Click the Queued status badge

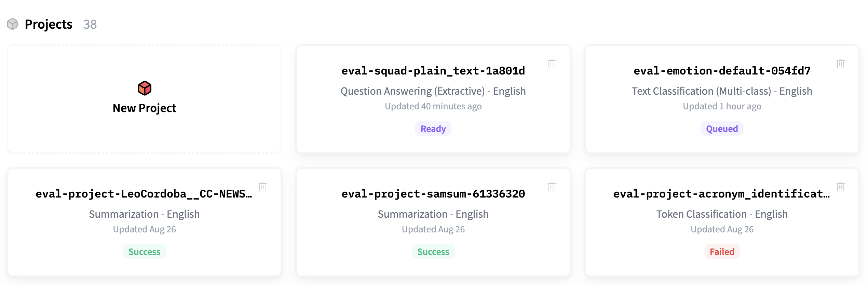722,129
